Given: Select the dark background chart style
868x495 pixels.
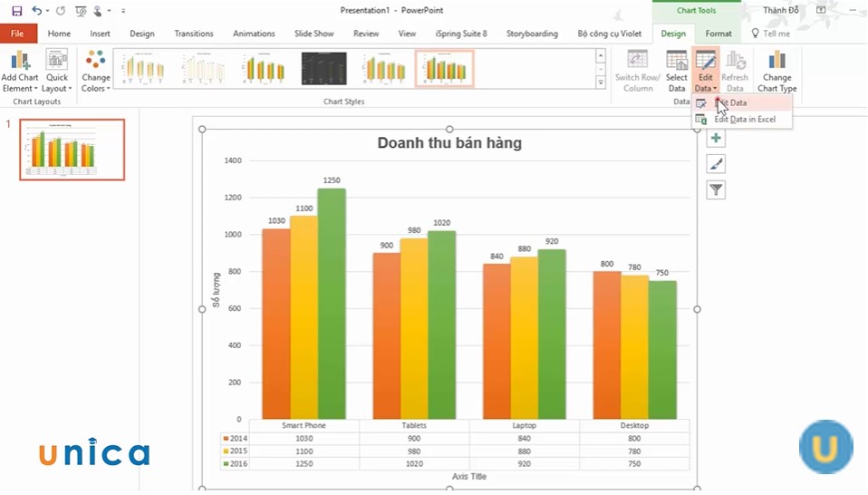Looking at the screenshot, I should click(323, 68).
